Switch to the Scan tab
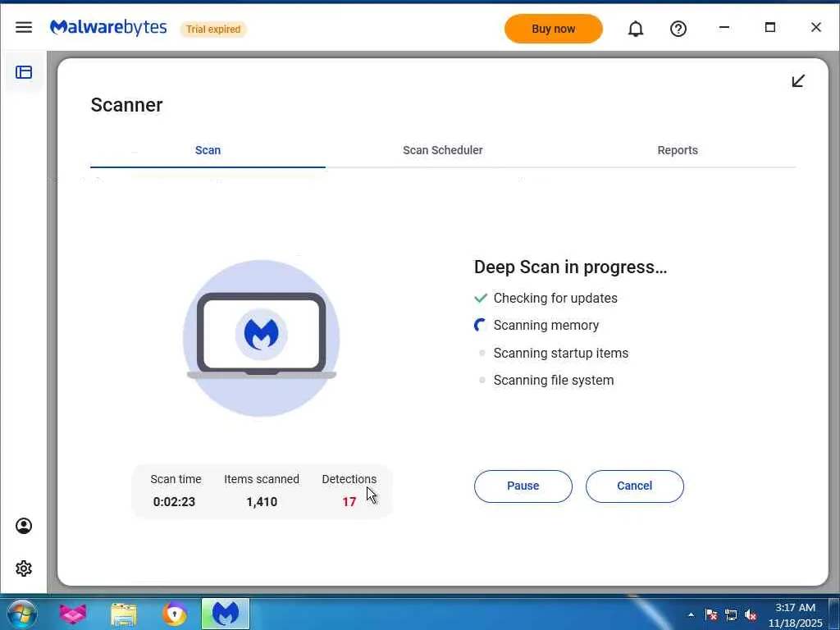Viewport: 840px width, 630px height. pyautogui.click(x=208, y=151)
